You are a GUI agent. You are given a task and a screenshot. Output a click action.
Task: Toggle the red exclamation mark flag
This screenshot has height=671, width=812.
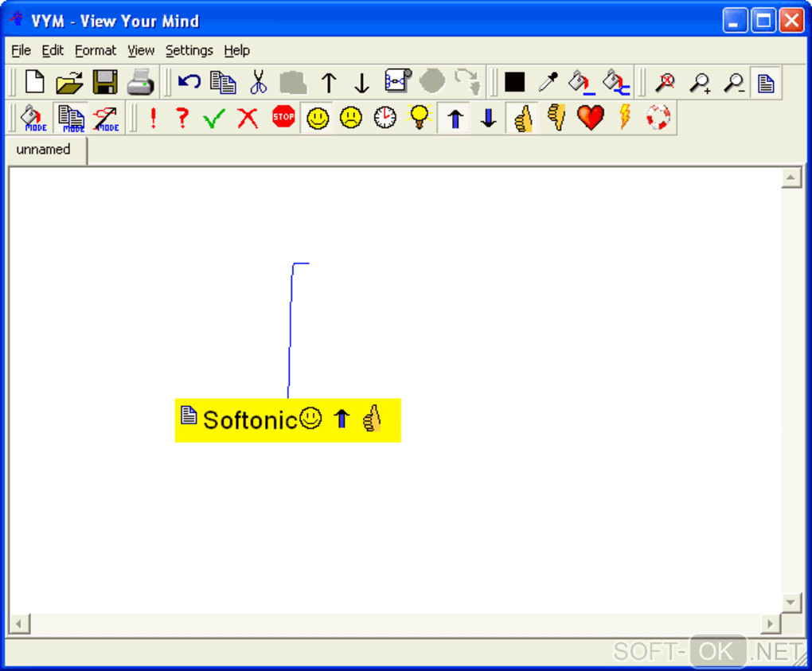(x=153, y=118)
